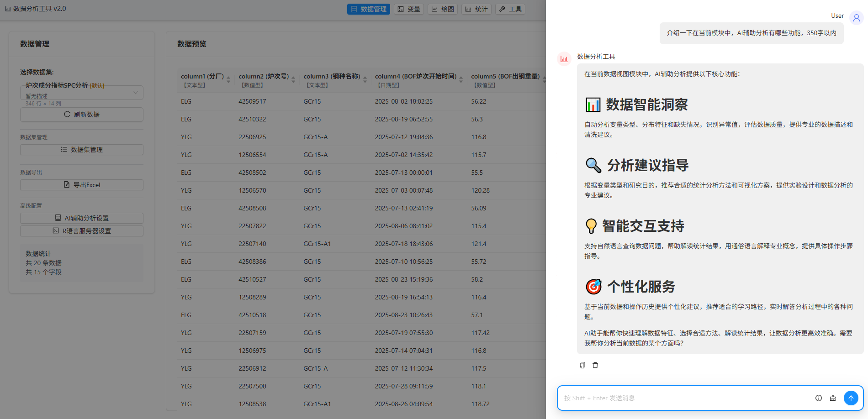Click the magnifier emoji beside 分析建议指导
The width and height of the screenshot is (868, 419).
point(593,165)
